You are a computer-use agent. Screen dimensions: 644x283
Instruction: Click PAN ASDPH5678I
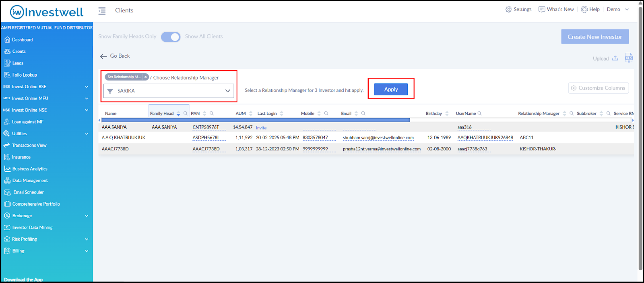point(206,137)
